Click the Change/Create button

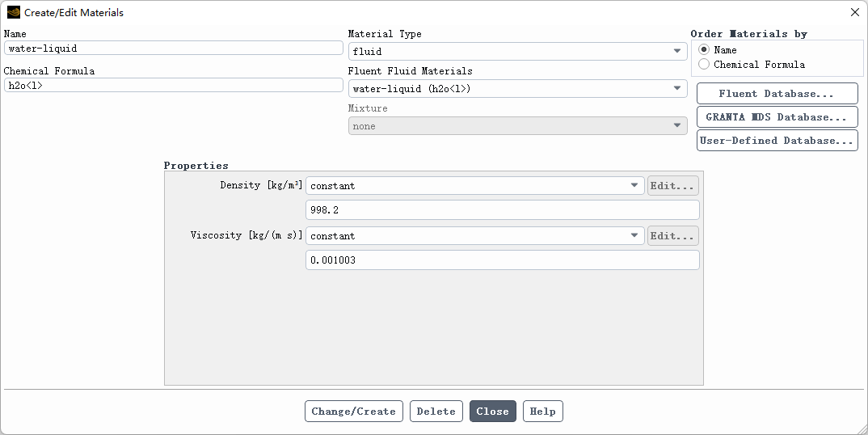pyautogui.click(x=353, y=412)
